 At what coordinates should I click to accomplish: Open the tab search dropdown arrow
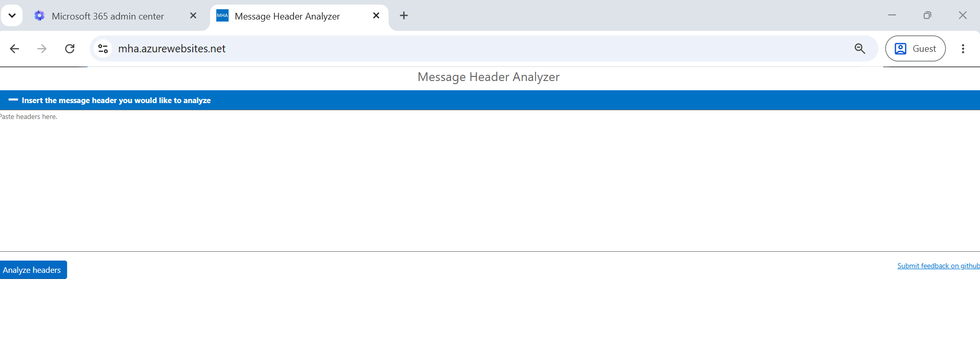[12, 15]
